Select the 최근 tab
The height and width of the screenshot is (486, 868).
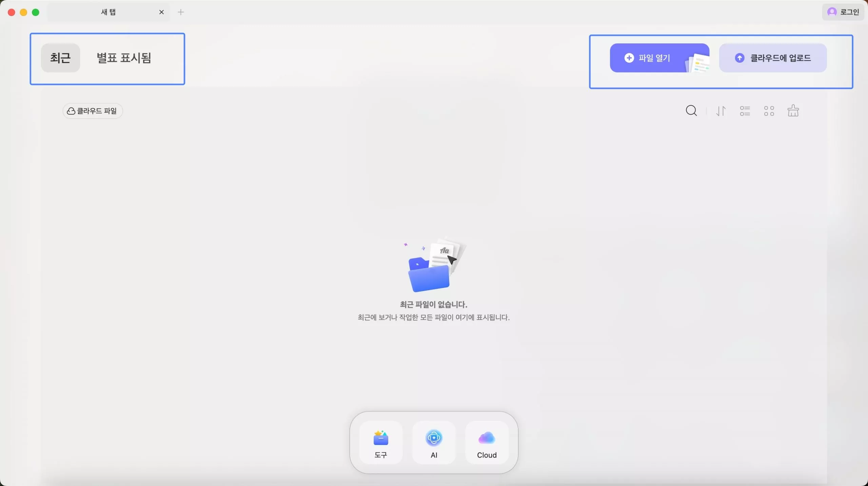(60, 58)
